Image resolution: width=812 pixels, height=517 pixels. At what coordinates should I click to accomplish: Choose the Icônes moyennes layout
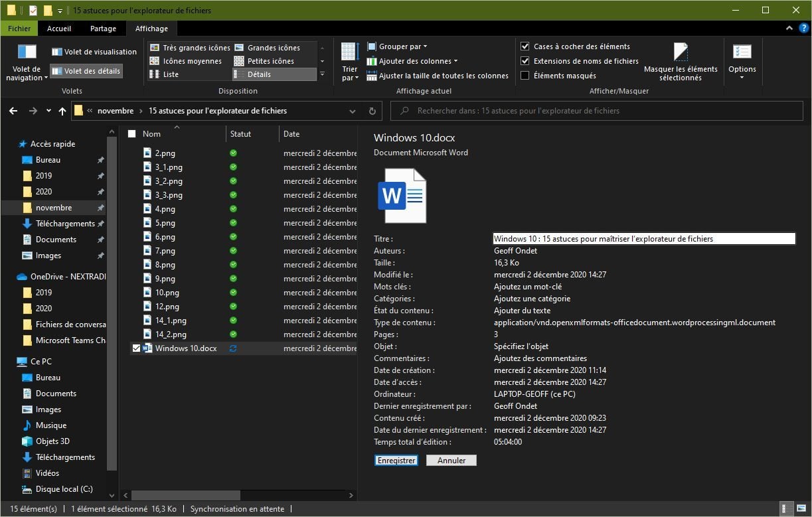click(x=186, y=61)
